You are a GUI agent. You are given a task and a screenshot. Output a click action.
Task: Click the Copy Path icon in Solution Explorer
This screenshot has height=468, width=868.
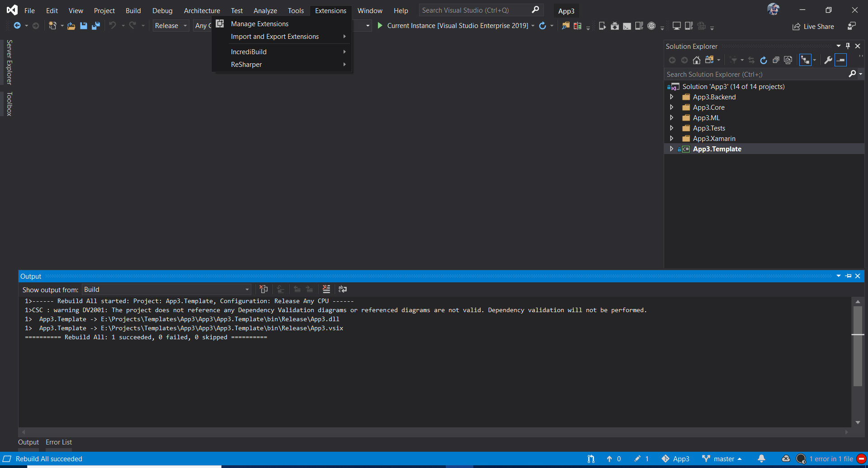pyautogui.click(x=788, y=60)
